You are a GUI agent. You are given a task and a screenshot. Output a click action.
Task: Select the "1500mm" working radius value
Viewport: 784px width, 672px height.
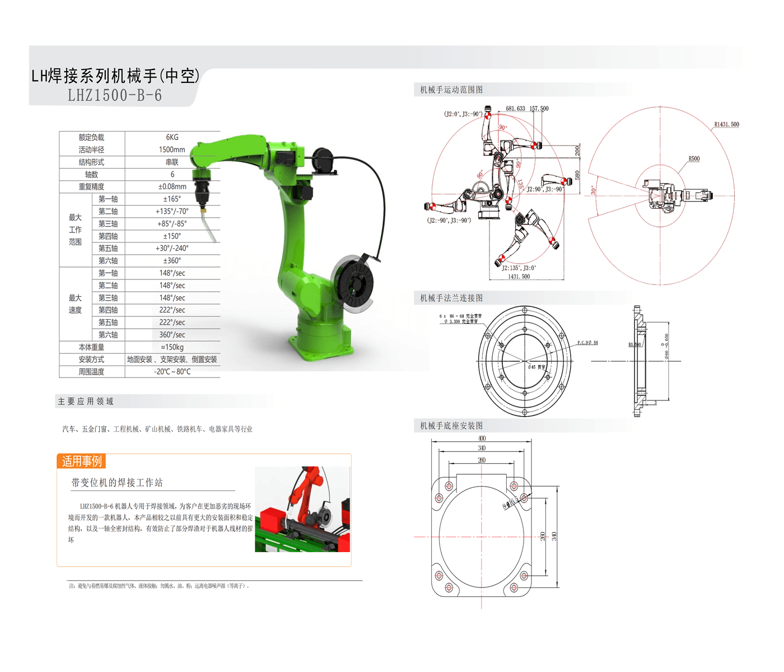[x=172, y=150]
